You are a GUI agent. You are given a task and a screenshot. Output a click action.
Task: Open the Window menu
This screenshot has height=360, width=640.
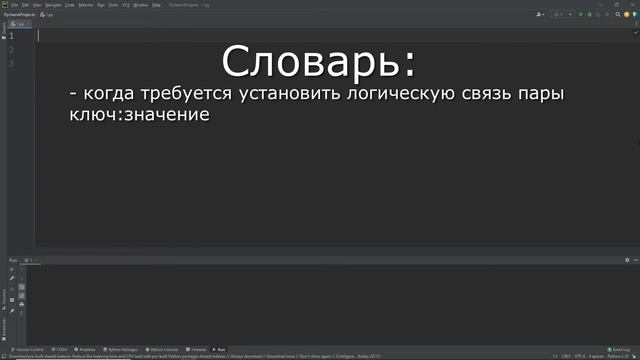(140, 5)
